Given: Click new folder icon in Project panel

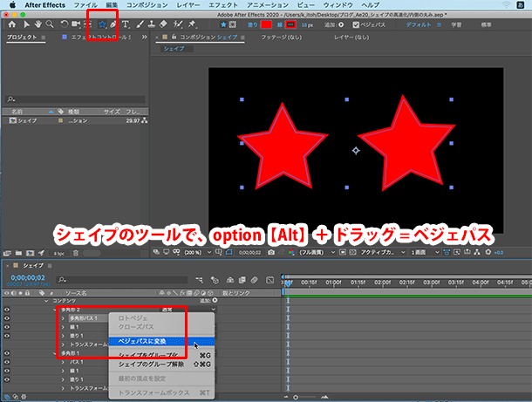Looking at the screenshot, I should (18, 253).
